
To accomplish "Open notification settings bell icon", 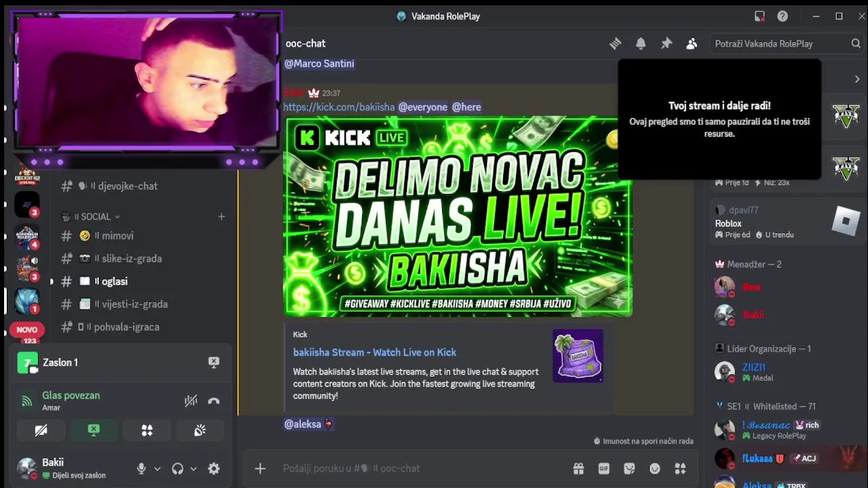I will (x=641, y=43).
